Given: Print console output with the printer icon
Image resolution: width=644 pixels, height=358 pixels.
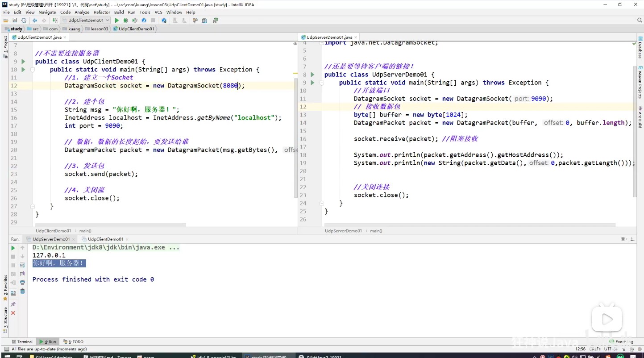Looking at the screenshot, I should click(22, 283).
